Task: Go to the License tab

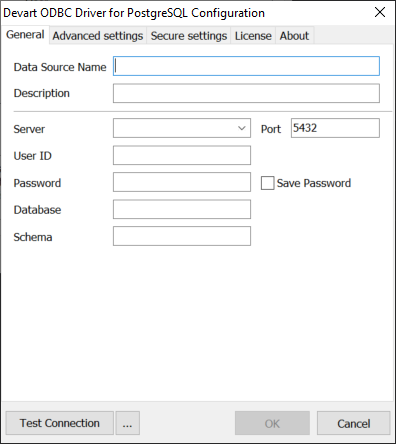Action: [x=253, y=36]
